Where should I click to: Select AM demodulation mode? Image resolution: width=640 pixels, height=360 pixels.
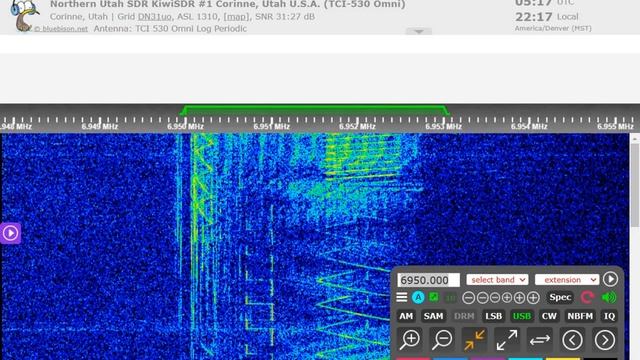(x=406, y=316)
